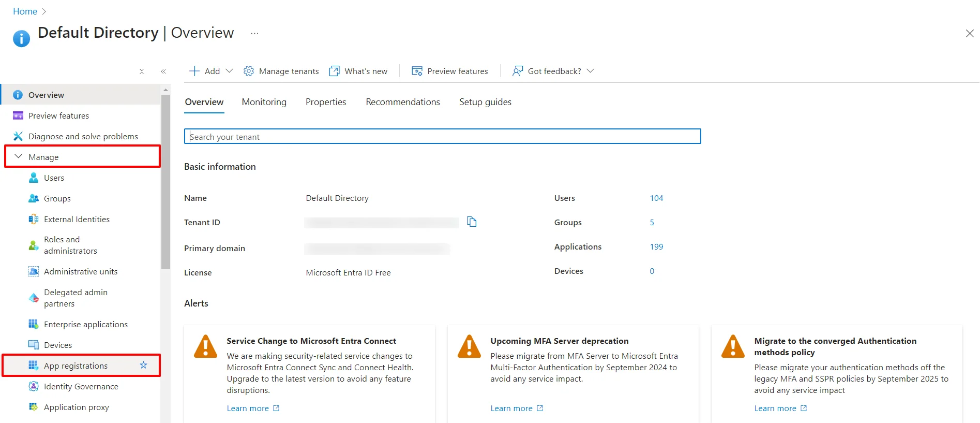This screenshot has width=980, height=423.
Task: Click the App registrations grid icon
Action: [34, 366]
